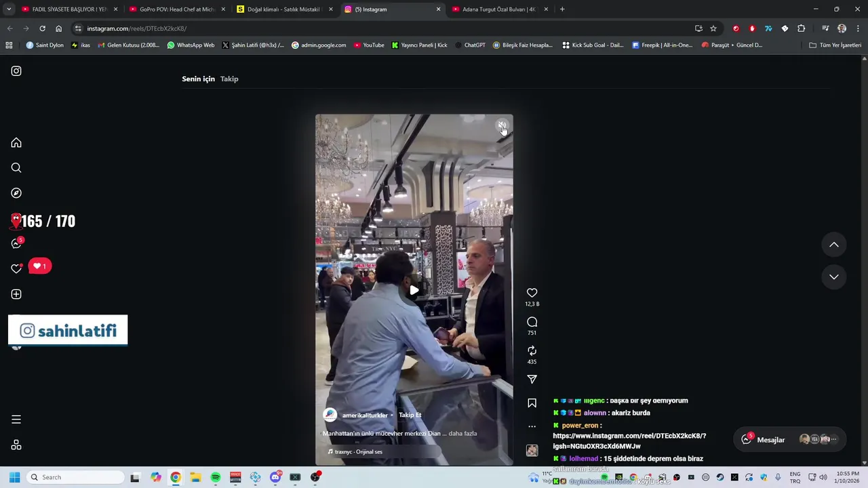Click the taskbar Search box

[x=75, y=477]
